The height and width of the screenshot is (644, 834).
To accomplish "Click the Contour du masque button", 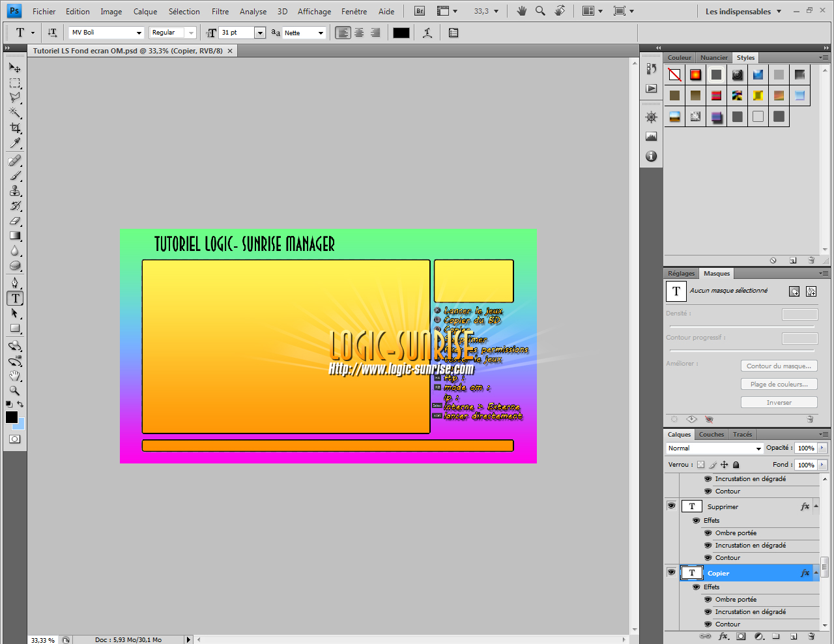I will [x=779, y=366].
